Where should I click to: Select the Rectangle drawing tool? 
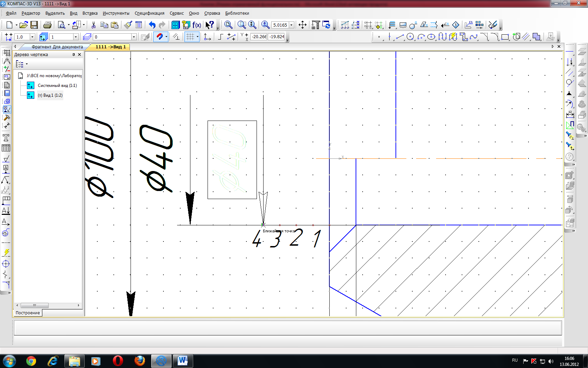505,37
